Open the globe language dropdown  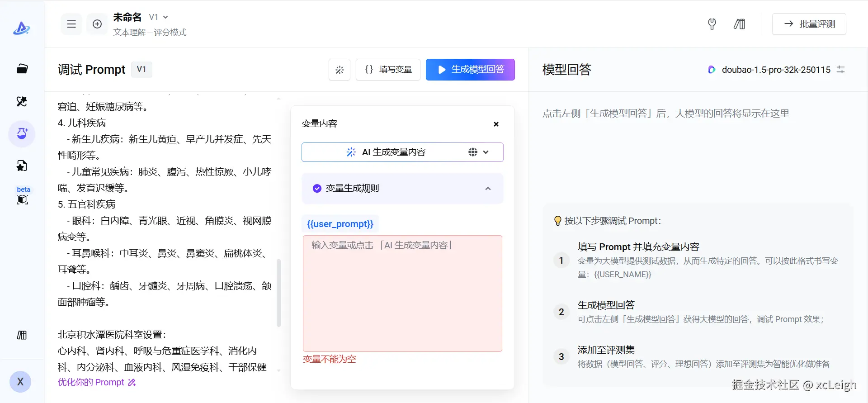coord(479,152)
